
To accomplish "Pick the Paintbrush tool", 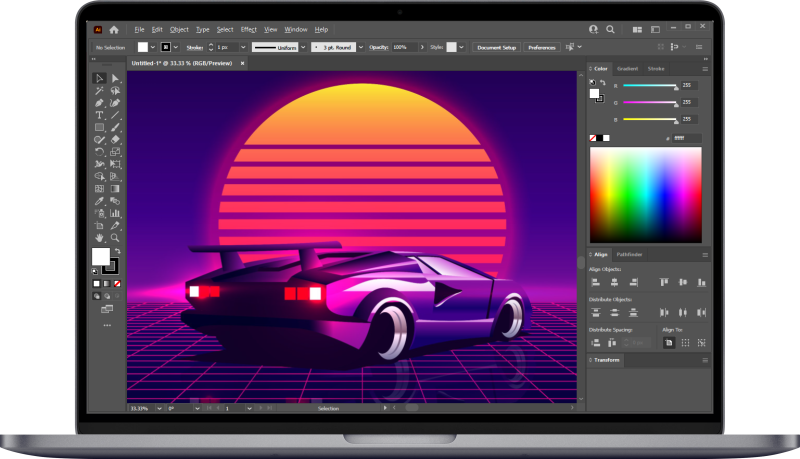I will coord(115,128).
